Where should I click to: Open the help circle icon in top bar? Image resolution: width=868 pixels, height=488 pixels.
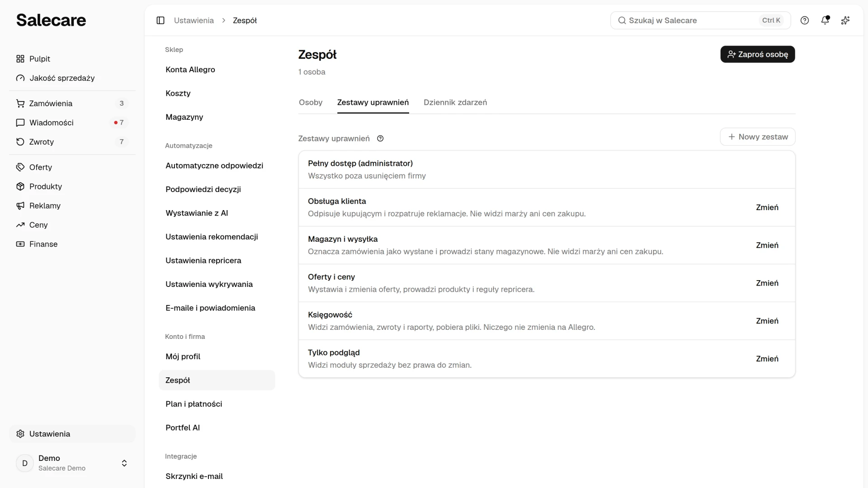click(805, 20)
